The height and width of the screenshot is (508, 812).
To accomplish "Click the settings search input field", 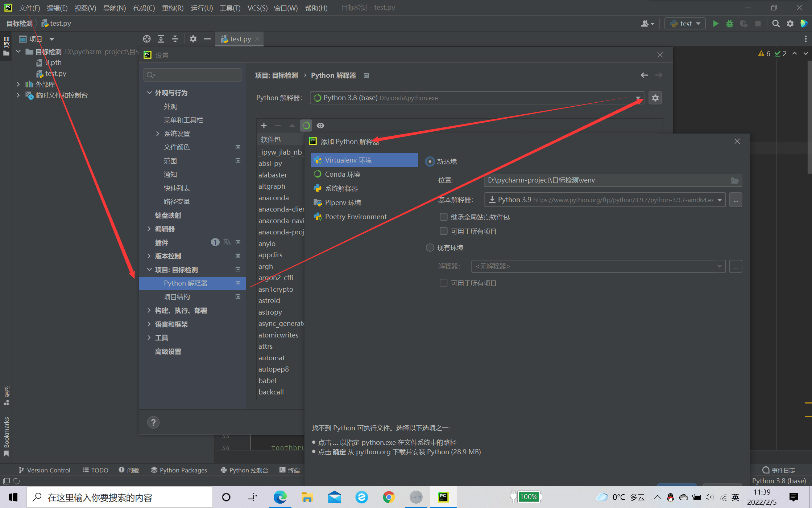I will (x=196, y=75).
